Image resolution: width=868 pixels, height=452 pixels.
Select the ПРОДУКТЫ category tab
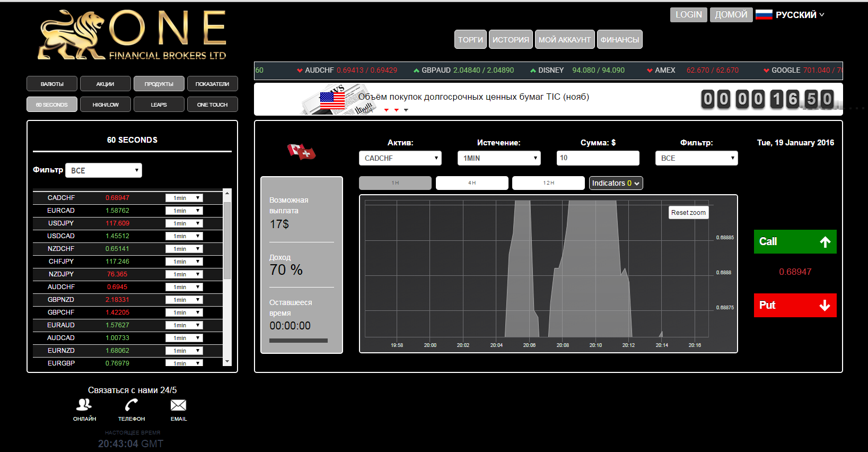pyautogui.click(x=159, y=84)
